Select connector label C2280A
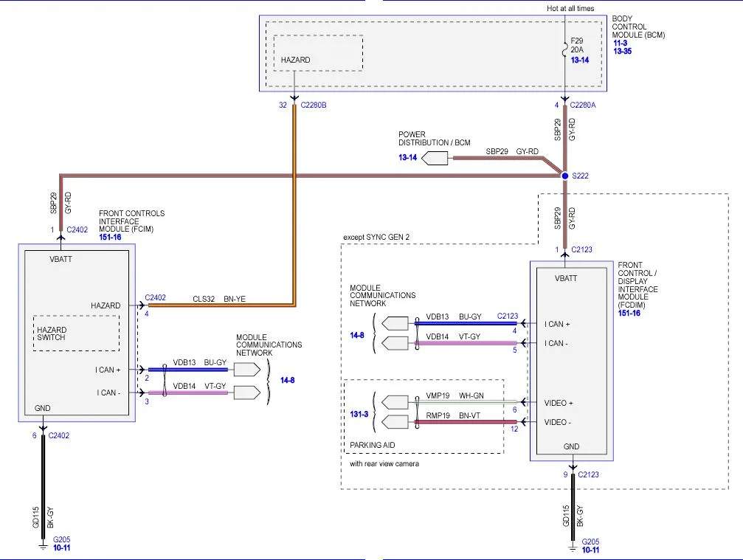 click(x=583, y=106)
